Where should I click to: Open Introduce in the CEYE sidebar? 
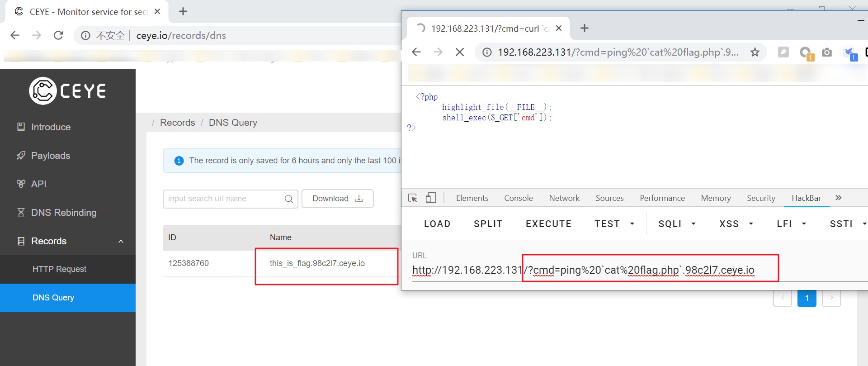point(68,127)
